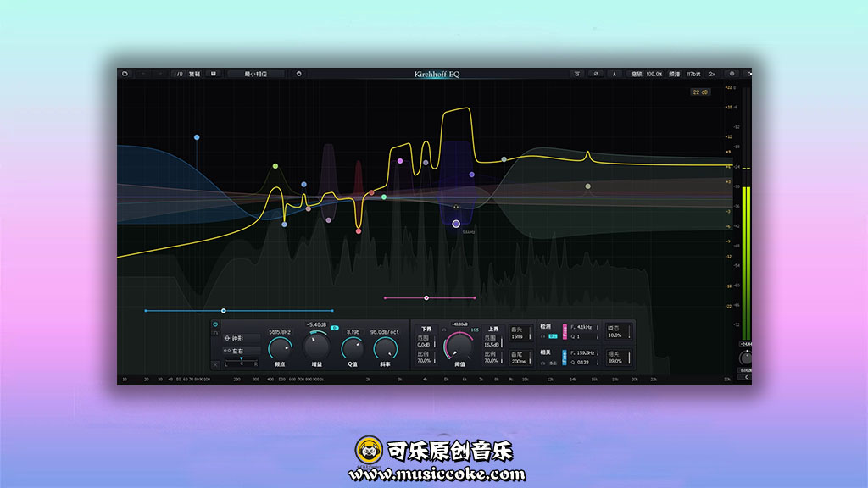Select the green EQ band node on center line
The width and height of the screenshot is (868, 488).
coord(384,197)
